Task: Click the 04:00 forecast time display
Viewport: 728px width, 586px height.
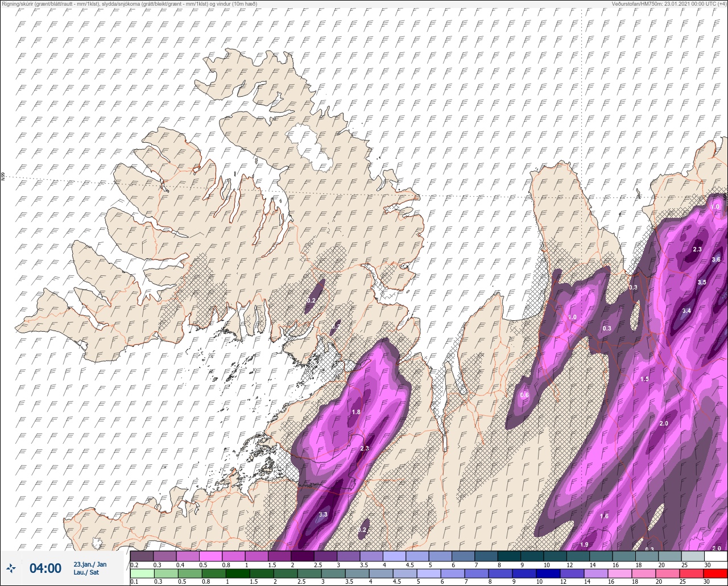Action: point(45,568)
